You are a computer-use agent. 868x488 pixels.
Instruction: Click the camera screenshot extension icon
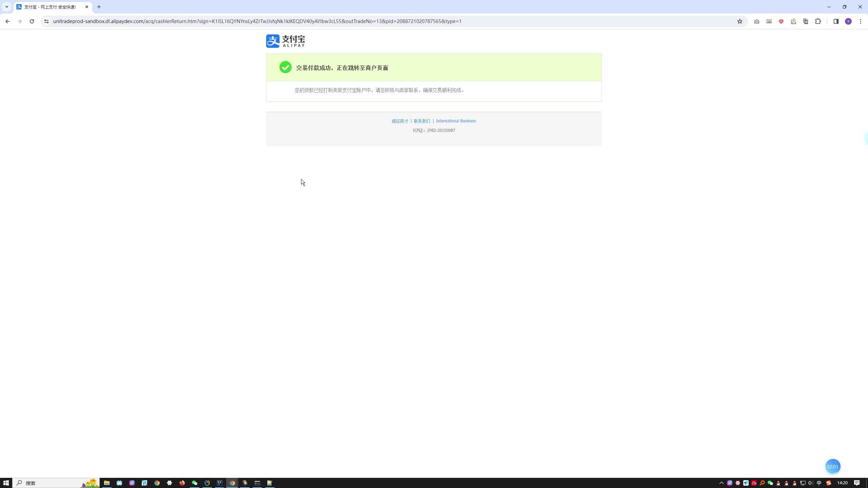click(757, 21)
